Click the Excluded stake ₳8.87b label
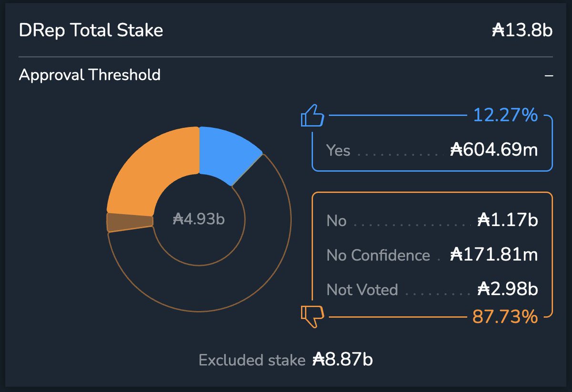This screenshot has height=392, width=572. click(285, 360)
